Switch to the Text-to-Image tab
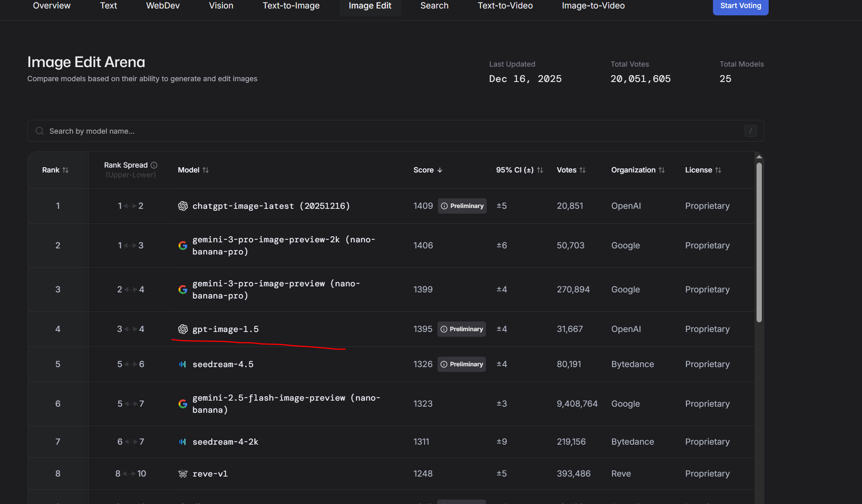Image resolution: width=862 pixels, height=504 pixels. (291, 6)
